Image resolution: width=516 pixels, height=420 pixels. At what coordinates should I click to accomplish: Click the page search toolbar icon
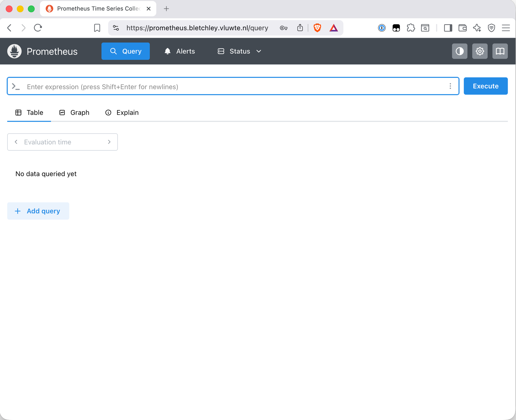click(425, 28)
